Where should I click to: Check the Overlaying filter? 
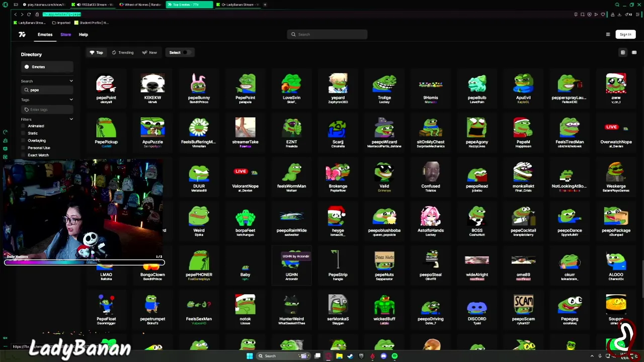[23, 141]
